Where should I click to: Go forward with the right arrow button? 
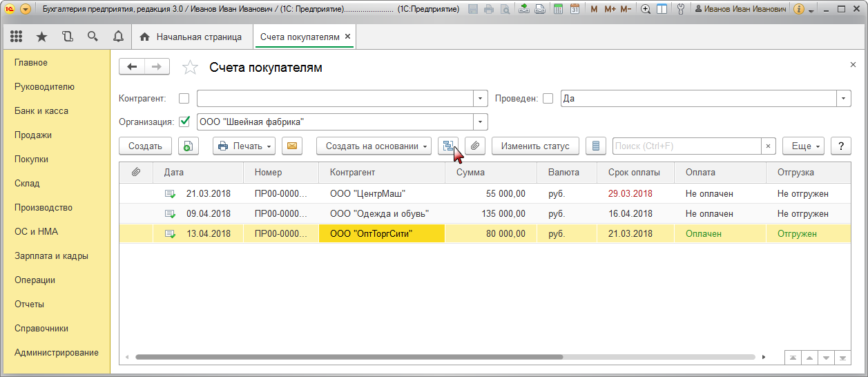157,67
